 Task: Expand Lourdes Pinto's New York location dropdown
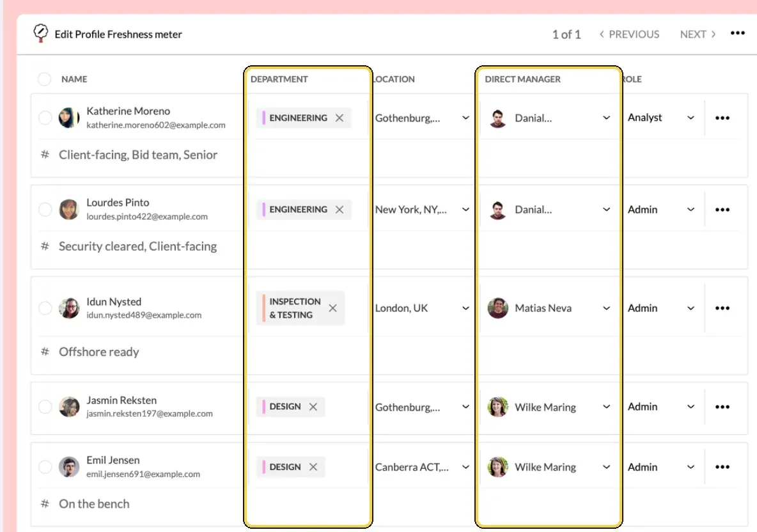(x=465, y=210)
